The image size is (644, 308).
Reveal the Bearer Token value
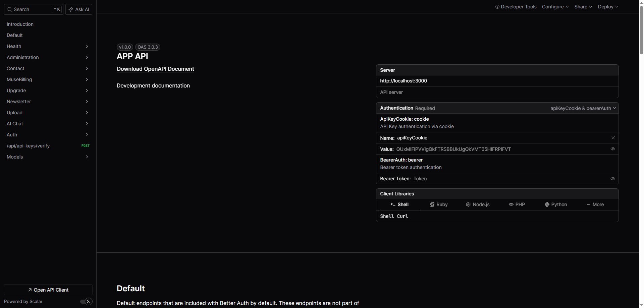(612, 179)
